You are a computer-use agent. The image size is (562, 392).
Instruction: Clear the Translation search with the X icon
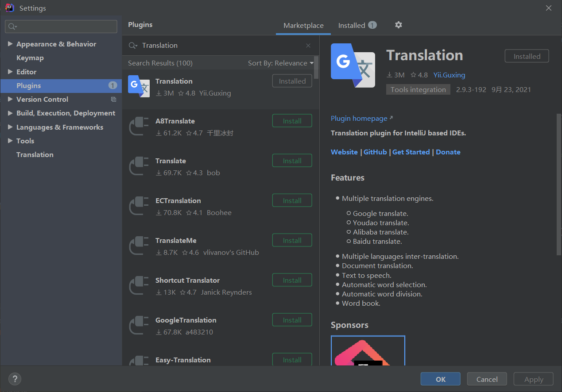coord(308,45)
